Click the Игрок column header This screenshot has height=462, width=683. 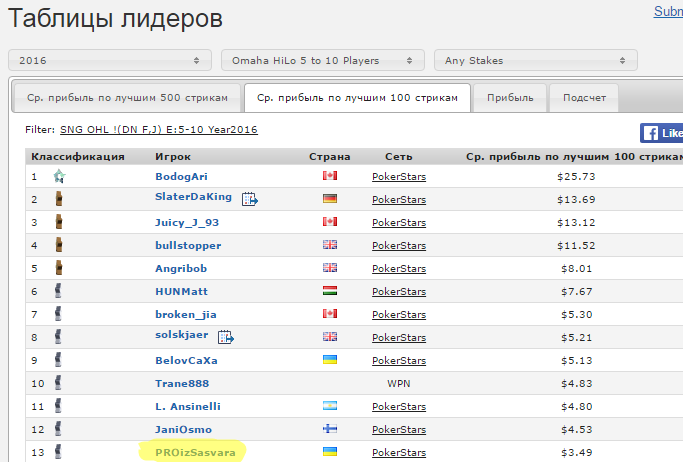[173, 156]
